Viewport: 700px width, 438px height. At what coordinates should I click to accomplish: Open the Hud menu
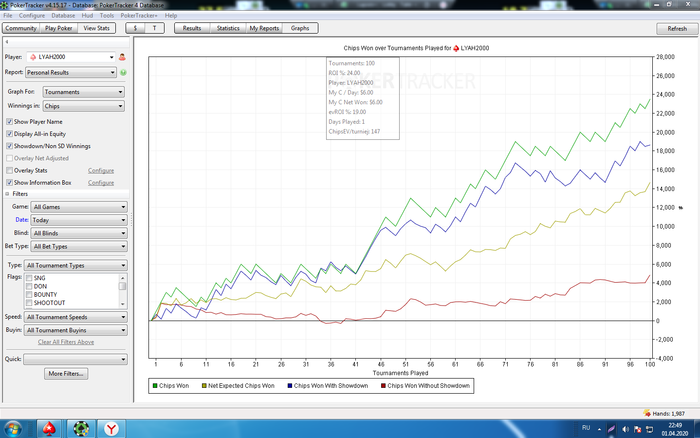point(89,16)
